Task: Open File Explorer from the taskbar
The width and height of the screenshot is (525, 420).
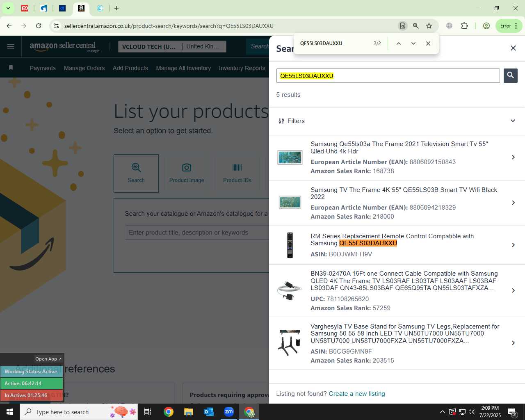Action: click(x=188, y=412)
